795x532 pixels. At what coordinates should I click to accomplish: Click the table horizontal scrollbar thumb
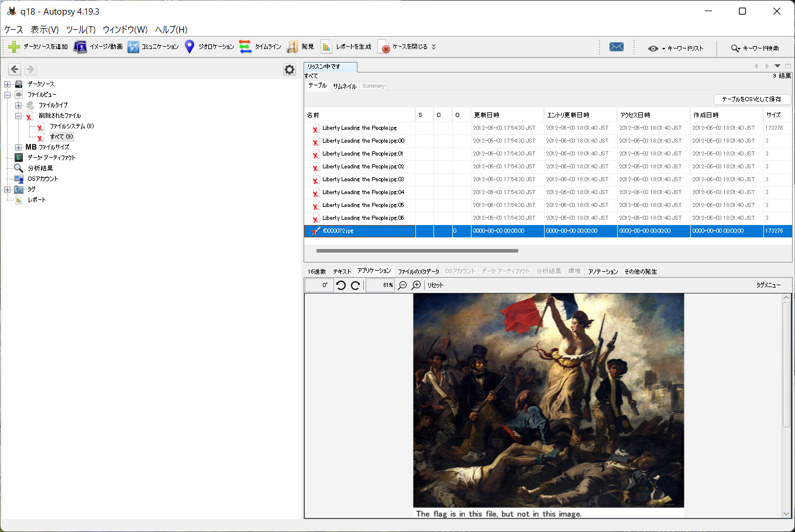point(417,251)
